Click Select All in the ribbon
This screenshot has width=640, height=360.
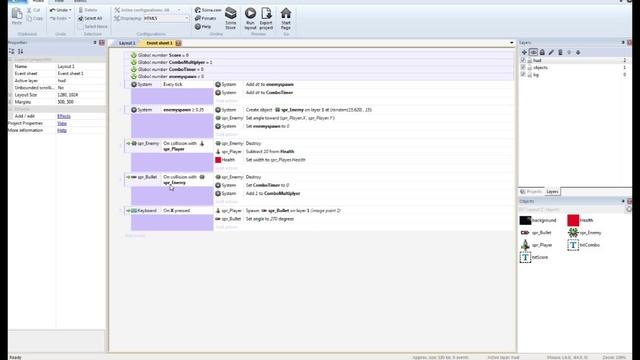90,18
